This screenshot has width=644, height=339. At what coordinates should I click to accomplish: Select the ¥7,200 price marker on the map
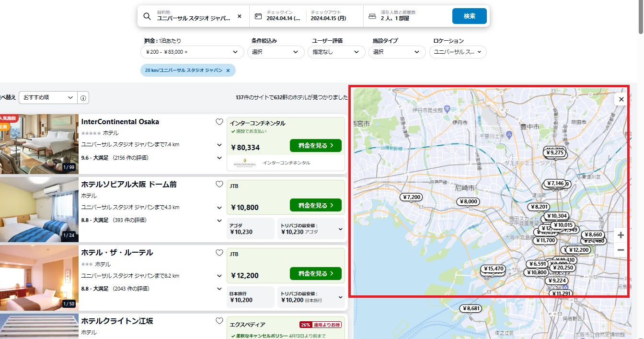coord(411,197)
